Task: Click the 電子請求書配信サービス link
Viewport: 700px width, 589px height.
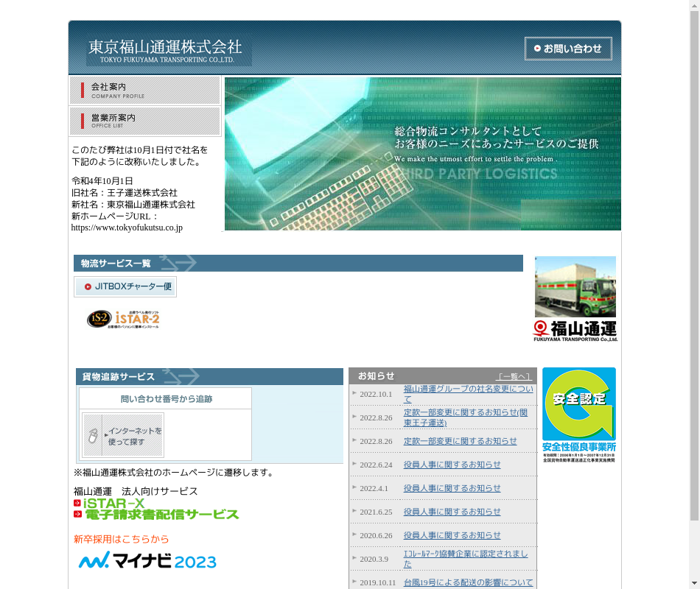Action: (161, 515)
